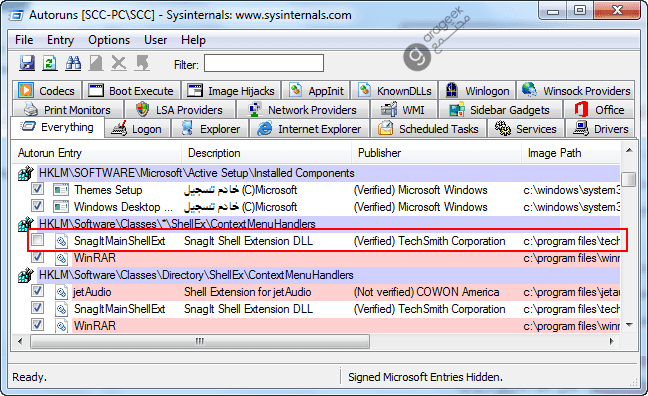The image size is (648, 396).
Task: Click the registry icon beside Active Setup key
Action: (x=26, y=173)
